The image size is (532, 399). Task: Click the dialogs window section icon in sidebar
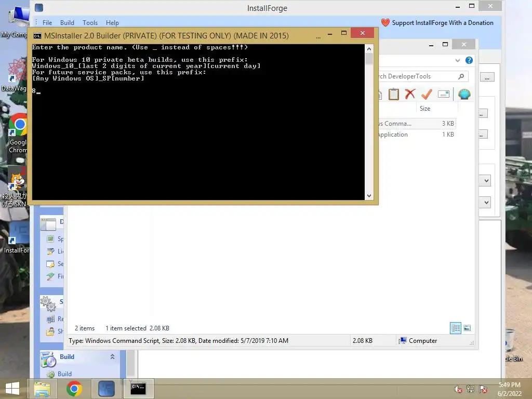pyautogui.click(x=48, y=224)
